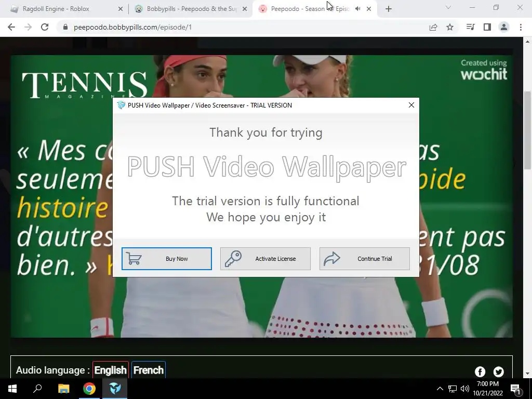Click the page vertical scrollbar thumb
The width and height of the screenshot is (532, 399).
click(x=527, y=130)
